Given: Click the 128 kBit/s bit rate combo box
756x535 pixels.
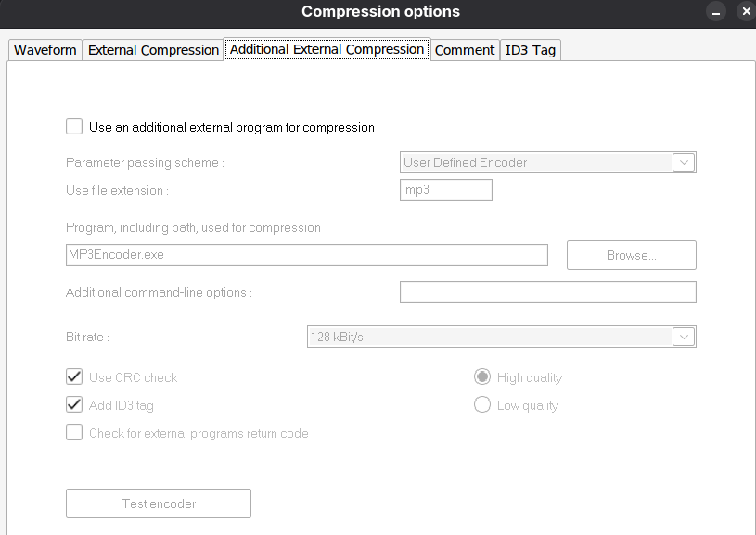Looking at the screenshot, I should coord(489,337).
